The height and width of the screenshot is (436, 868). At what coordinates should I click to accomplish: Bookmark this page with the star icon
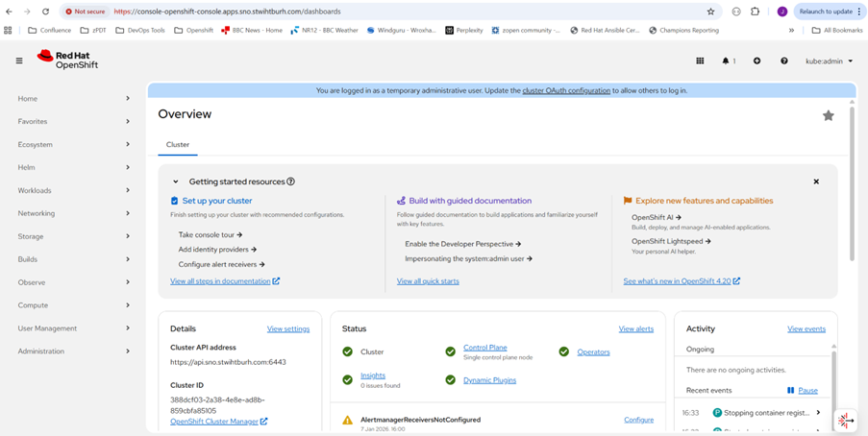710,12
